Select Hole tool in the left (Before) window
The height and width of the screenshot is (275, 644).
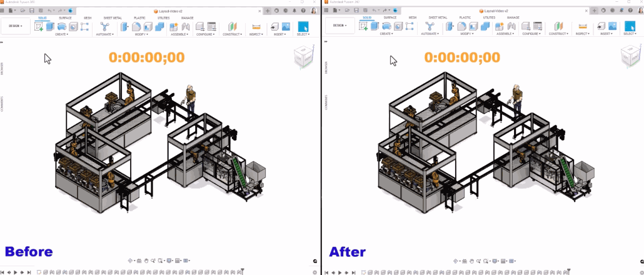(73, 27)
